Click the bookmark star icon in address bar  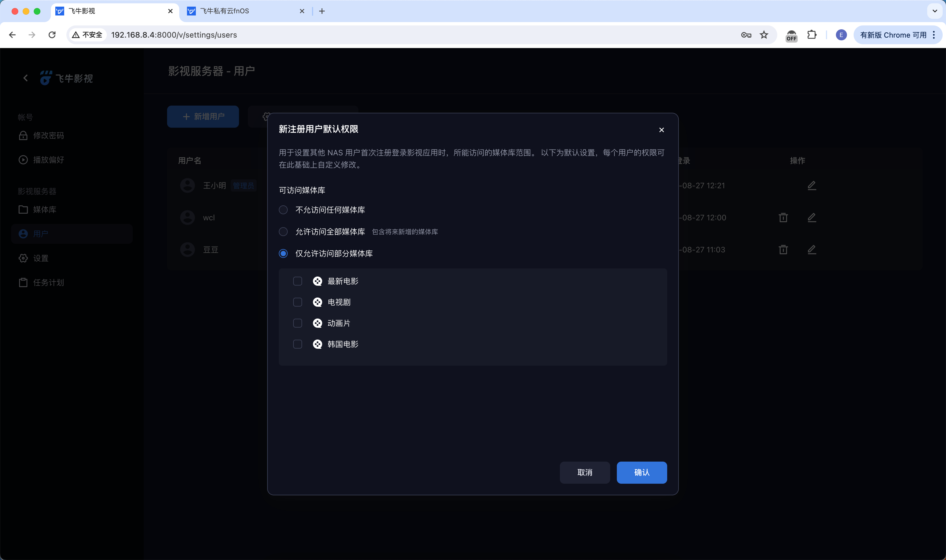764,35
